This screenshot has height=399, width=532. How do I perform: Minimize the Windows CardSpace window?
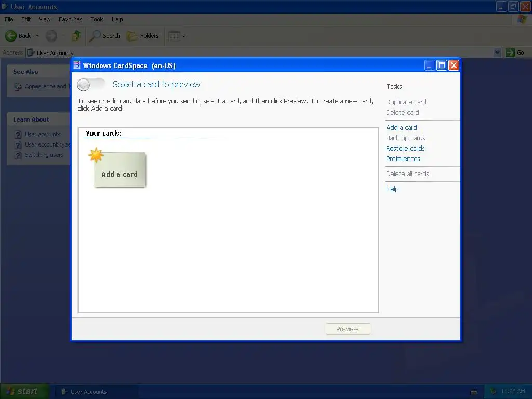(429, 65)
